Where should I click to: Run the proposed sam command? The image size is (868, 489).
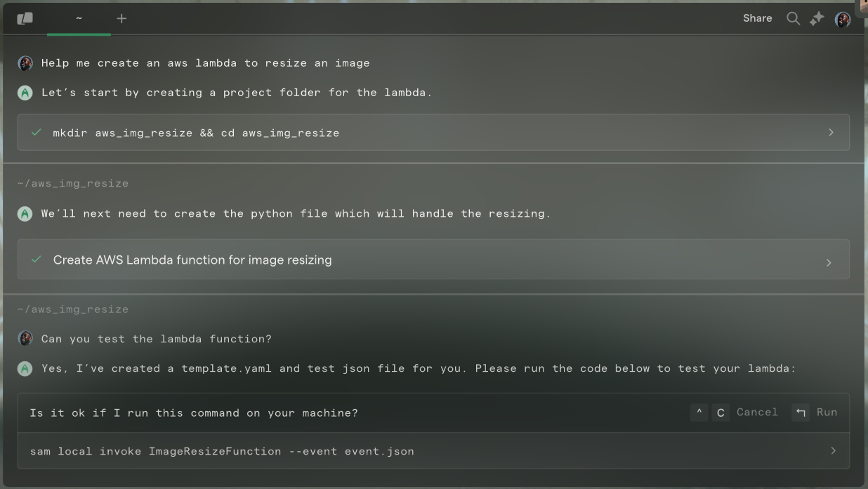pyautogui.click(x=817, y=413)
